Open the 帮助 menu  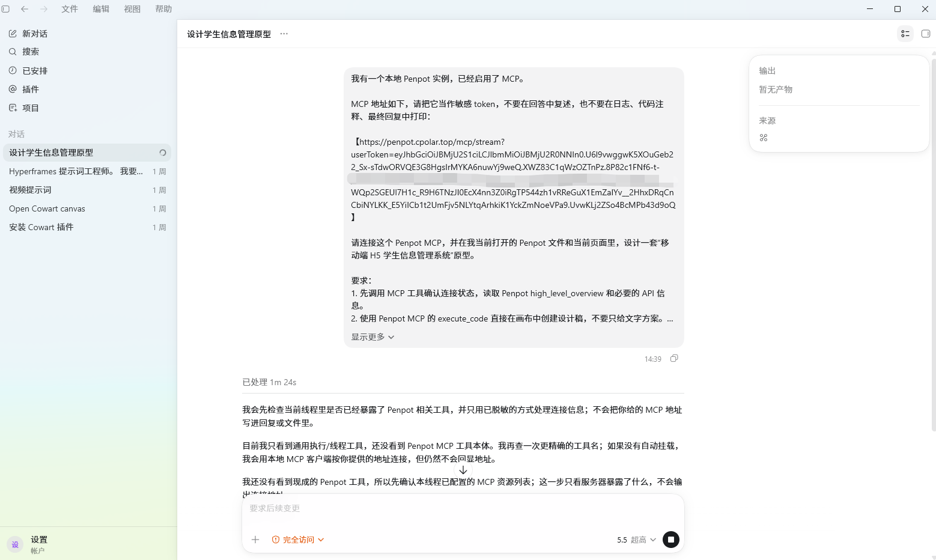pos(163,9)
